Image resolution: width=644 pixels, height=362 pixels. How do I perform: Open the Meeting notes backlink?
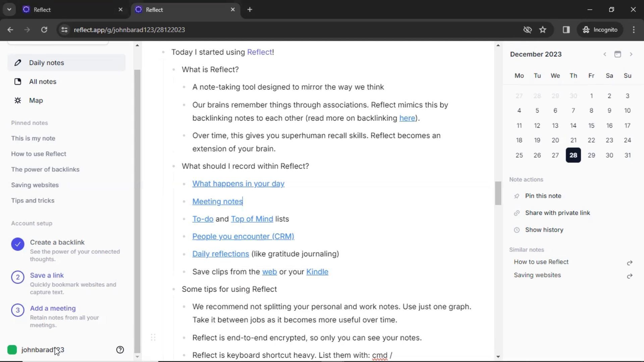coord(217,201)
